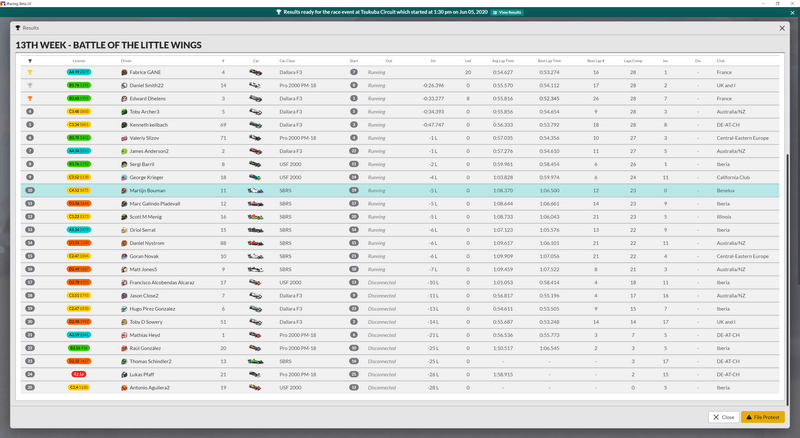Click the car icon in George Krieger's row
The width and height of the screenshot is (800, 438).
point(256,177)
